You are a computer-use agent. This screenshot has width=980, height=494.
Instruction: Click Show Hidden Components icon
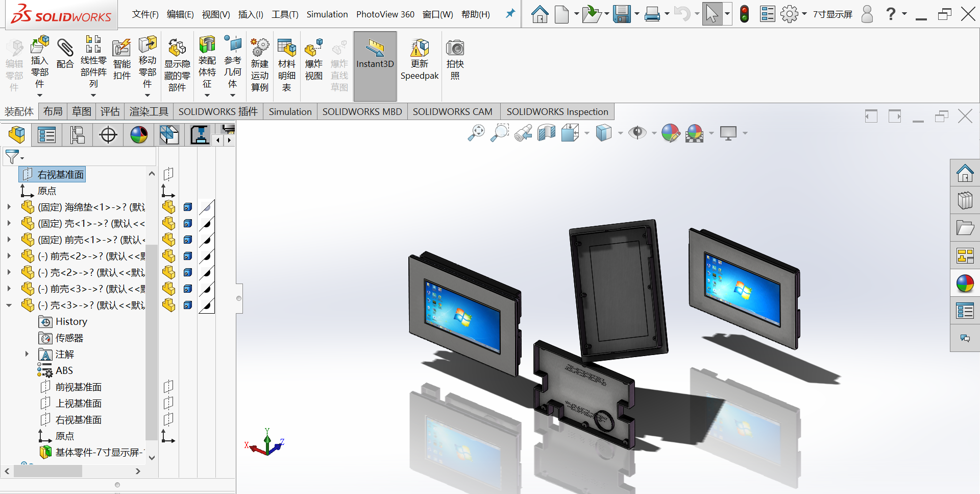point(177,48)
